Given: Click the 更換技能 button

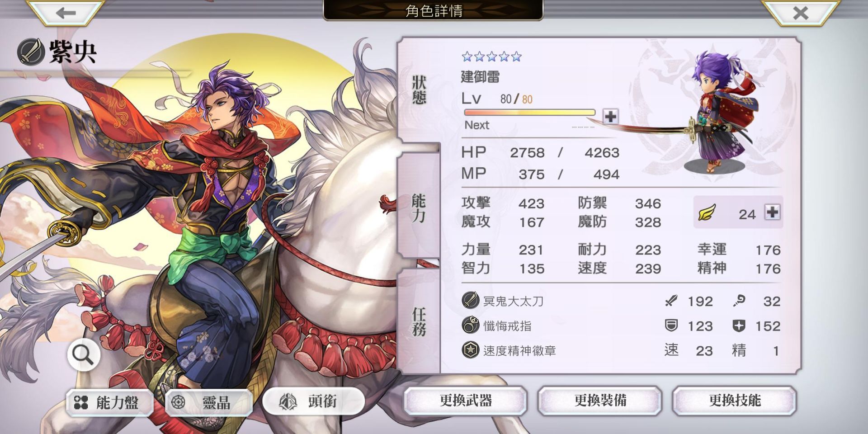Looking at the screenshot, I should coord(734,401).
